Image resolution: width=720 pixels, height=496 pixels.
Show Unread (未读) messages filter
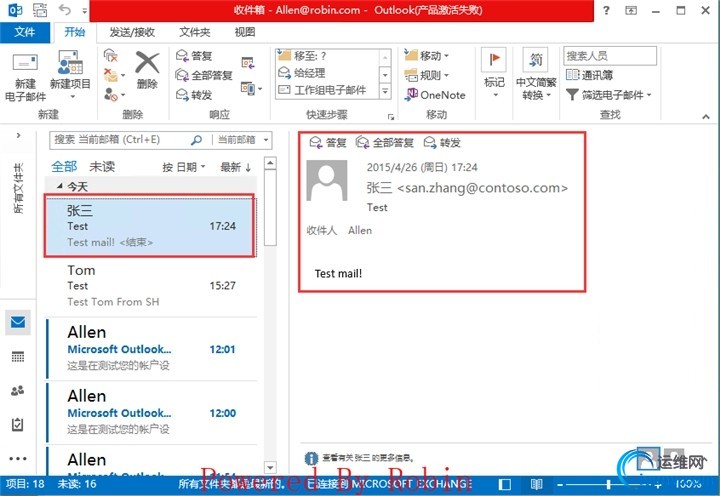pyautogui.click(x=102, y=166)
